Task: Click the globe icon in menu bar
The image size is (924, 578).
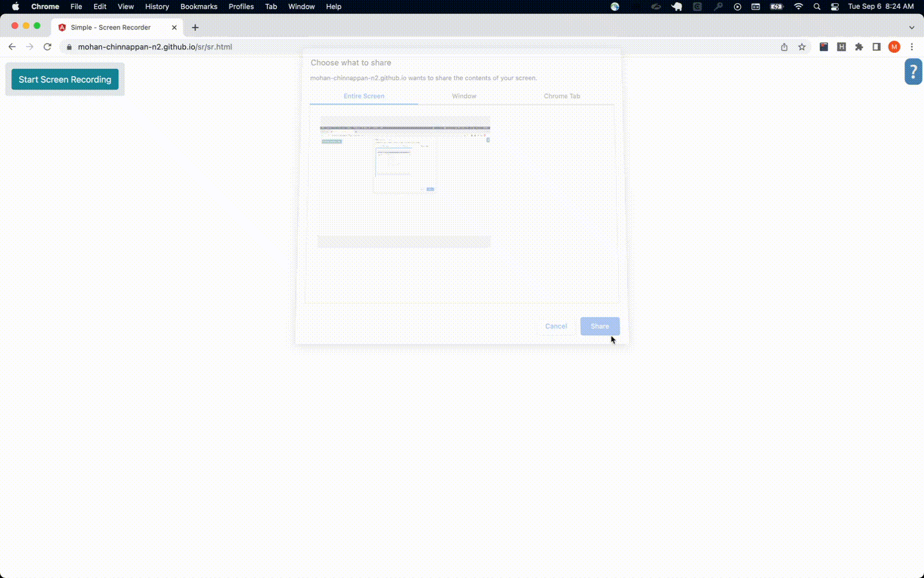Action: (x=615, y=7)
